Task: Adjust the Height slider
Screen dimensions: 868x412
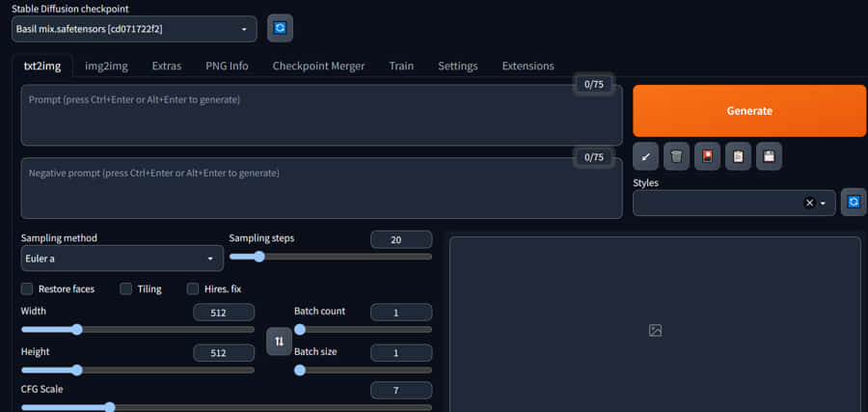Action: tap(138, 370)
